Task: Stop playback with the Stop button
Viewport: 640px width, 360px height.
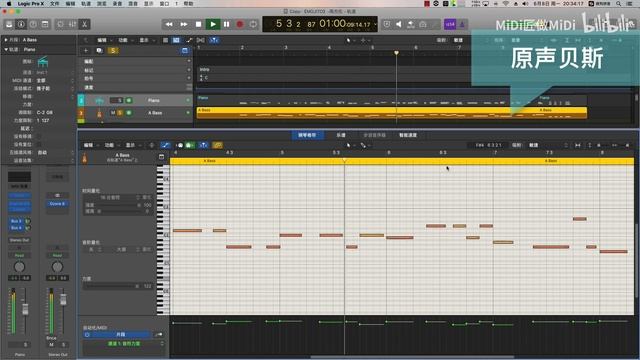Action: point(198,24)
